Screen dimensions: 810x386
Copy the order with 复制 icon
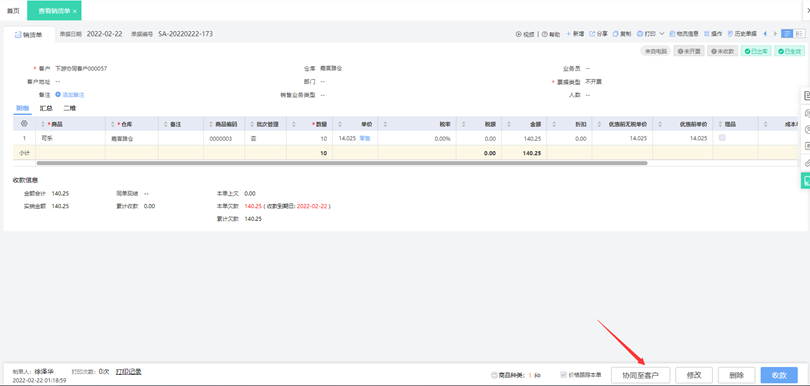[x=616, y=34]
